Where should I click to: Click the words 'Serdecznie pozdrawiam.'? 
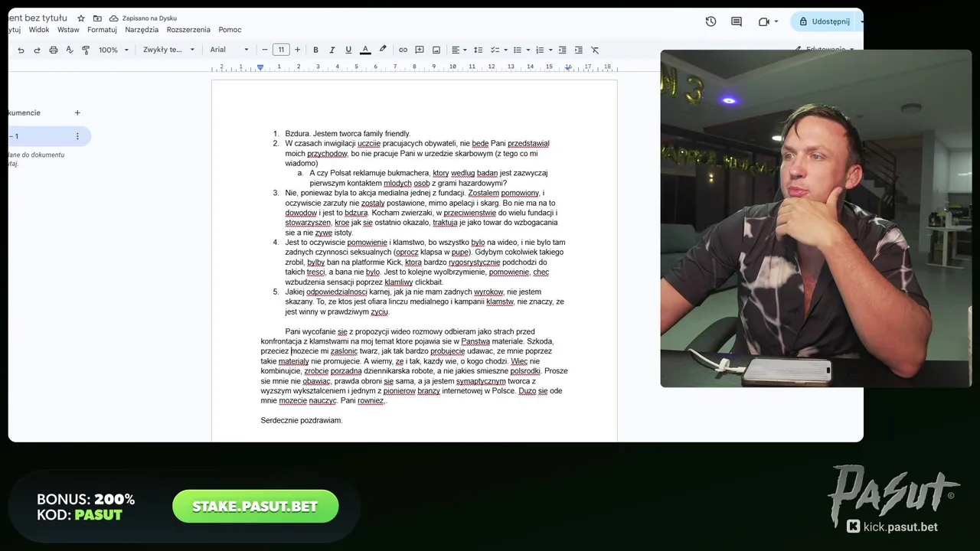pyautogui.click(x=302, y=420)
